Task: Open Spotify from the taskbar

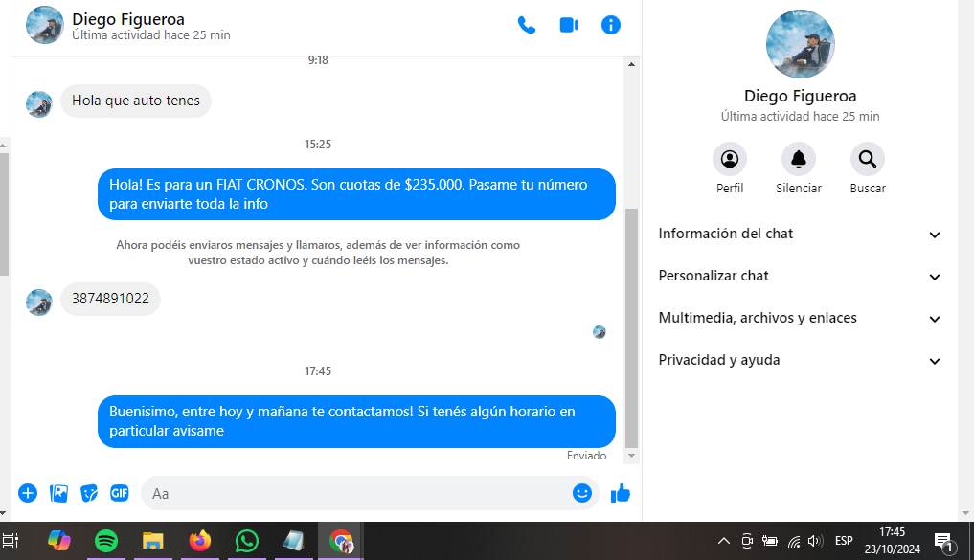Action: click(x=106, y=541)
